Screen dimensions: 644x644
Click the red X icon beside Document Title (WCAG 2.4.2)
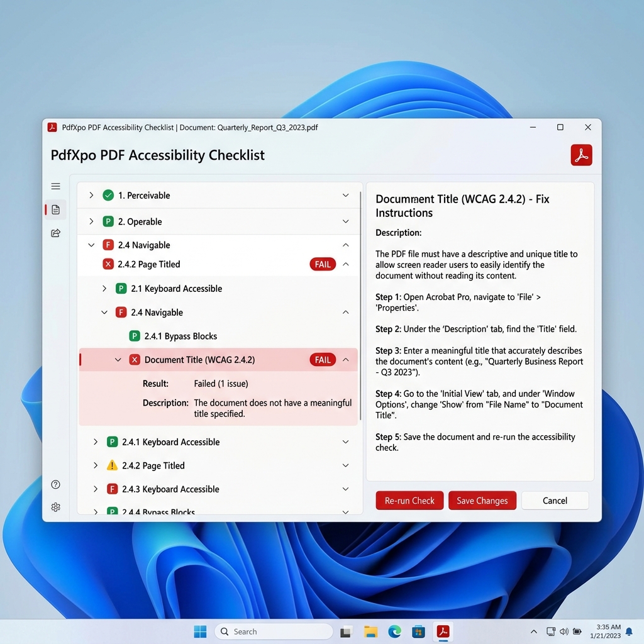point(133,359)
